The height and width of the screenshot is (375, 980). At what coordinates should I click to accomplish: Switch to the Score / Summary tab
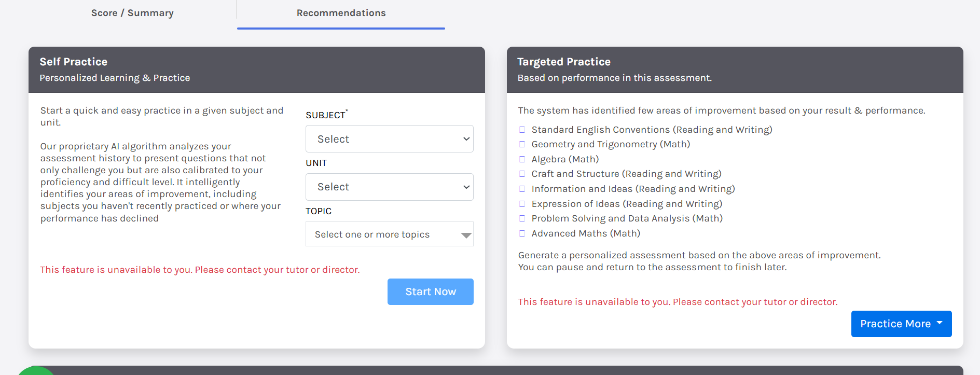[x=132, y=13]
